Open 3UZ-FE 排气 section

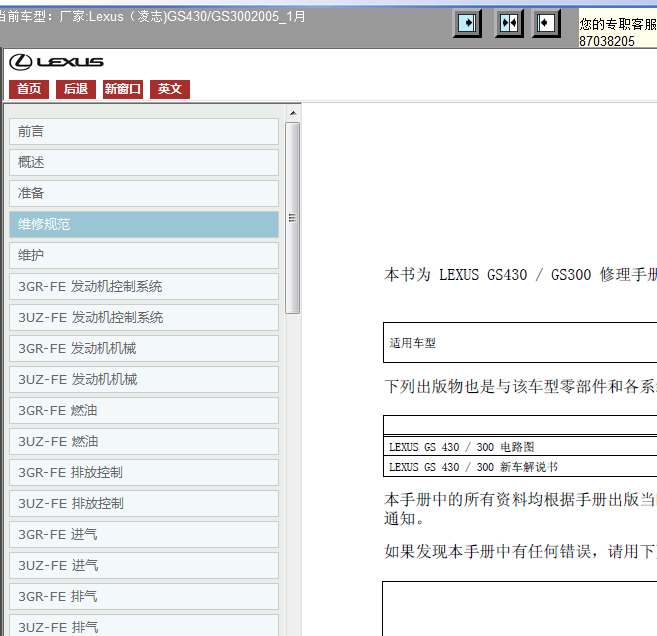coord(144,626)
